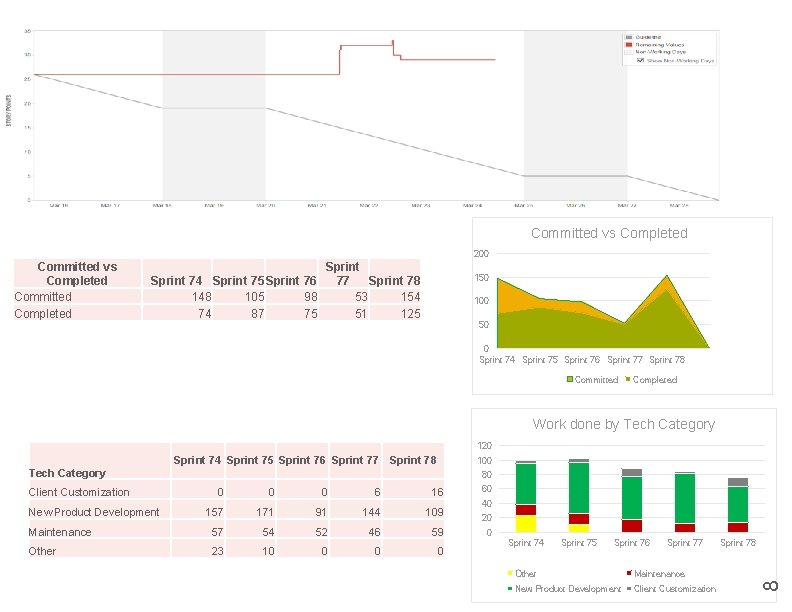Toggle the Show Non-Working Days checkbox

point(640,60)
